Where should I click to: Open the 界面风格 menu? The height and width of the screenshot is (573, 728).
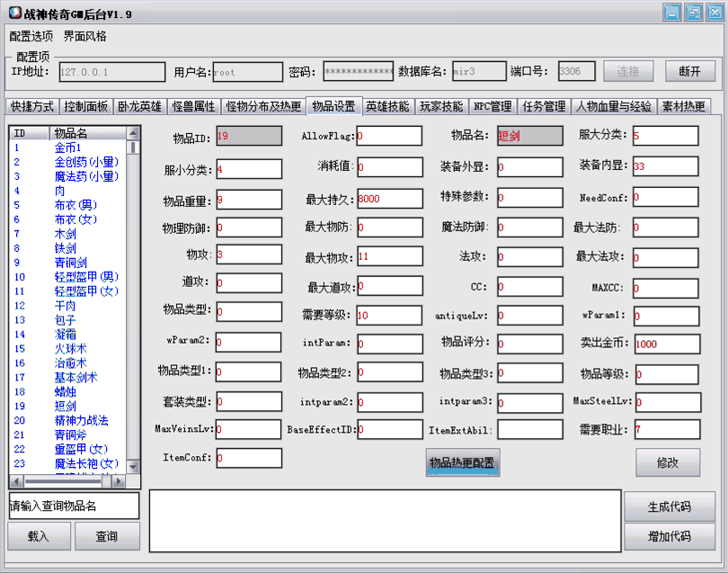(x=85, y=36)
